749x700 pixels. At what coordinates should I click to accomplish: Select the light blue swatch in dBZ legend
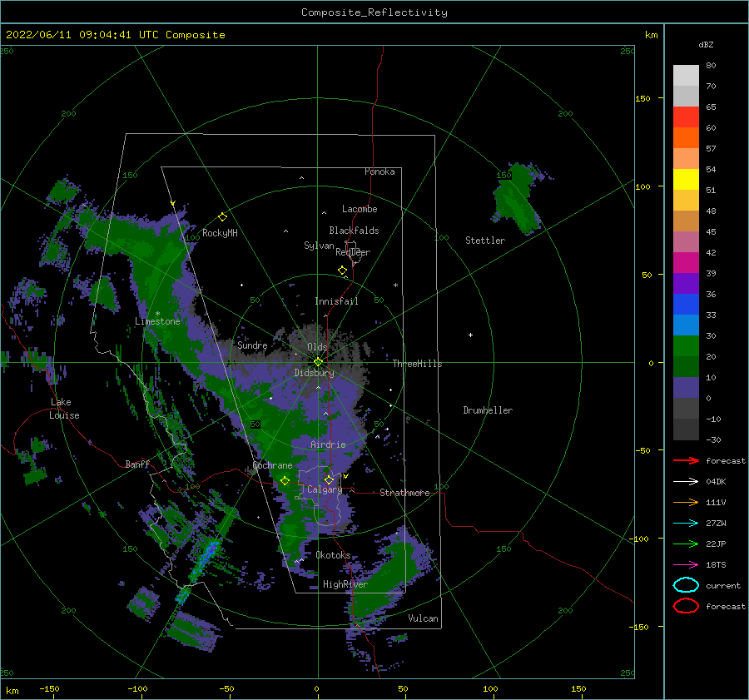point(686,325)
